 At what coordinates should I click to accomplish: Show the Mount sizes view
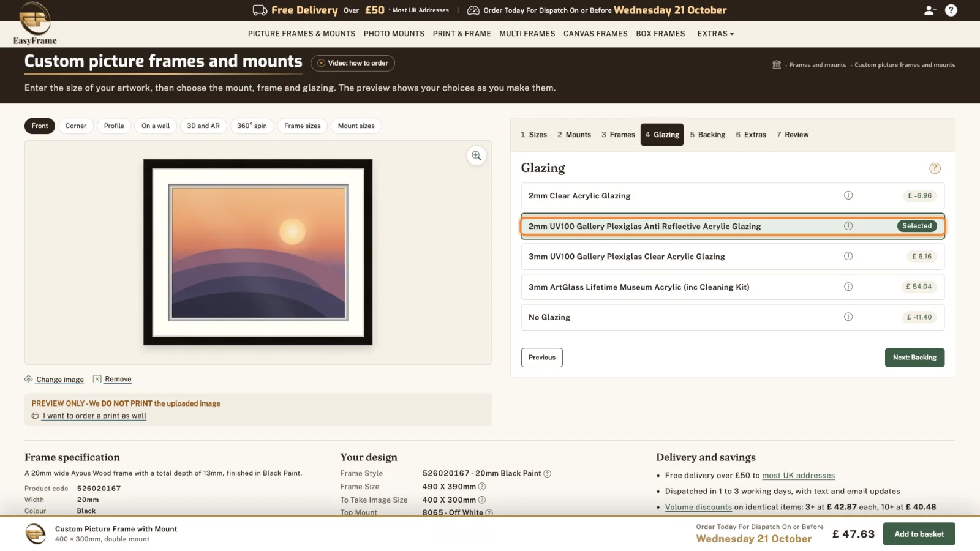[356, 126]
